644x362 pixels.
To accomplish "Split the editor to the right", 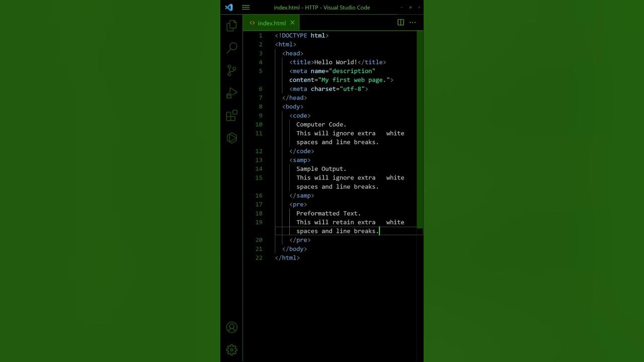I will [400, 23].
